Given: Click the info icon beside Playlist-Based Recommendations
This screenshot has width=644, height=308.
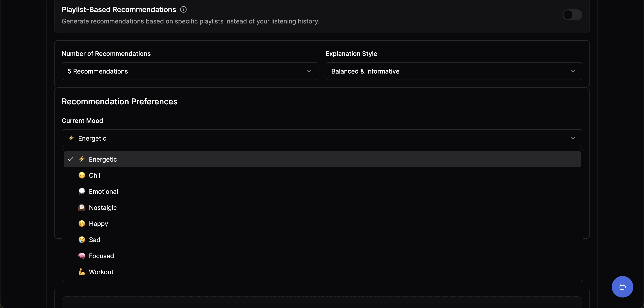Looking at the screenshot, I should tap(183, 9).
